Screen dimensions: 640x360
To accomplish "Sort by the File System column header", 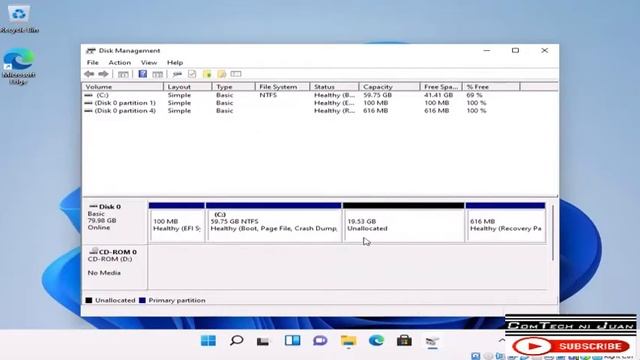I will coord(282,87).
